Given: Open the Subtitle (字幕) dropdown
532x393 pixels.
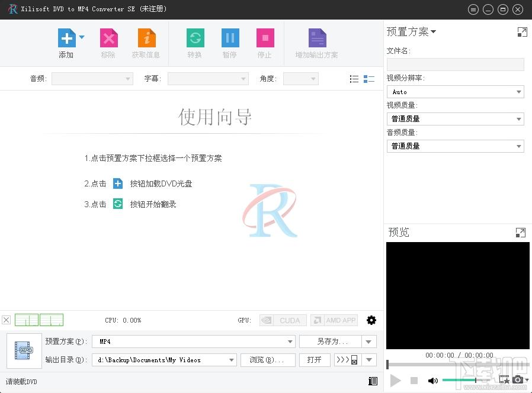Looking at the screenshot, I should 208,79.
